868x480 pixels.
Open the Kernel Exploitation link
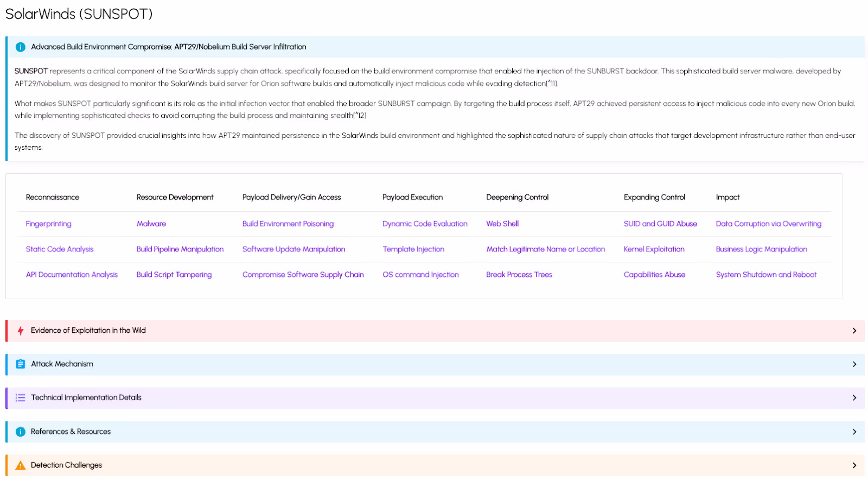click(654, 249)
